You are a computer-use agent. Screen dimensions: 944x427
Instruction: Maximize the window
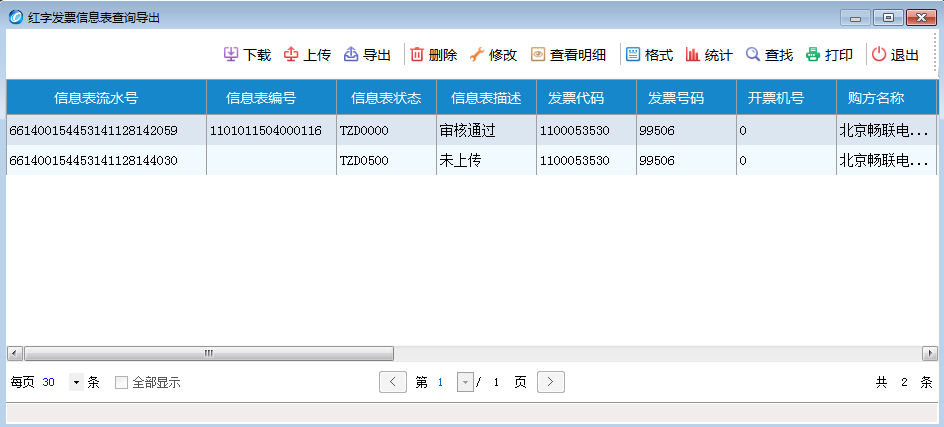point(888,18)
